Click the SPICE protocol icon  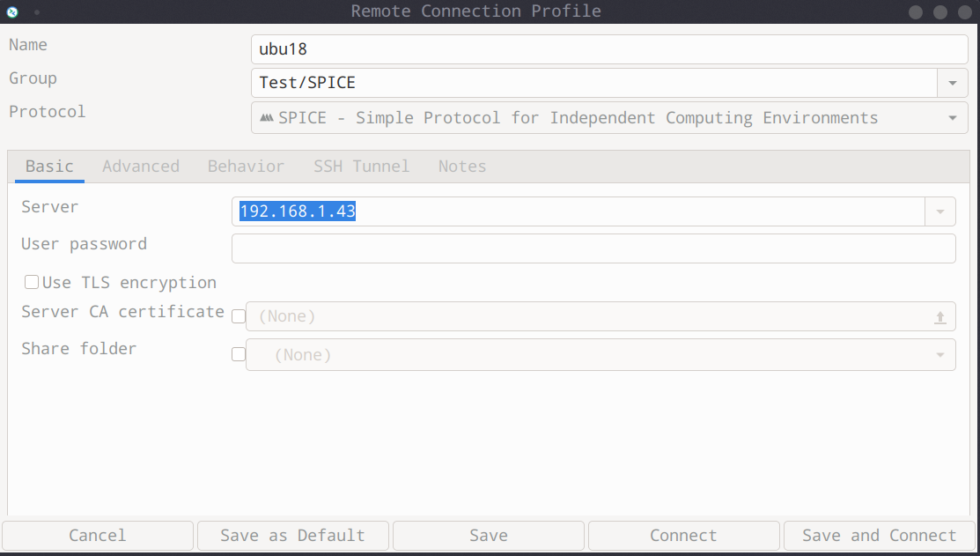[266, 118]
